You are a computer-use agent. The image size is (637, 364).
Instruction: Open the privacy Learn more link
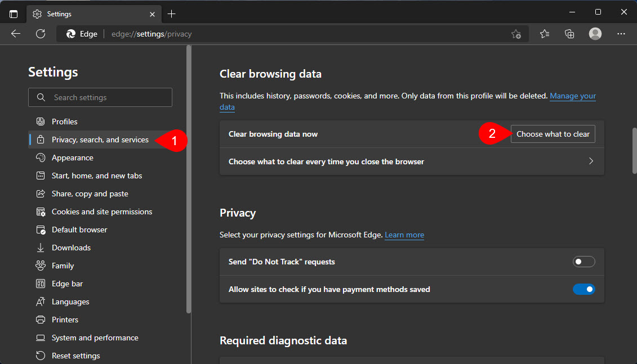404,235
